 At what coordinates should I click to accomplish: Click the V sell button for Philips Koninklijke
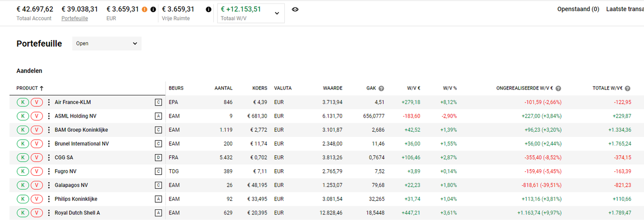tap(37, 199)
